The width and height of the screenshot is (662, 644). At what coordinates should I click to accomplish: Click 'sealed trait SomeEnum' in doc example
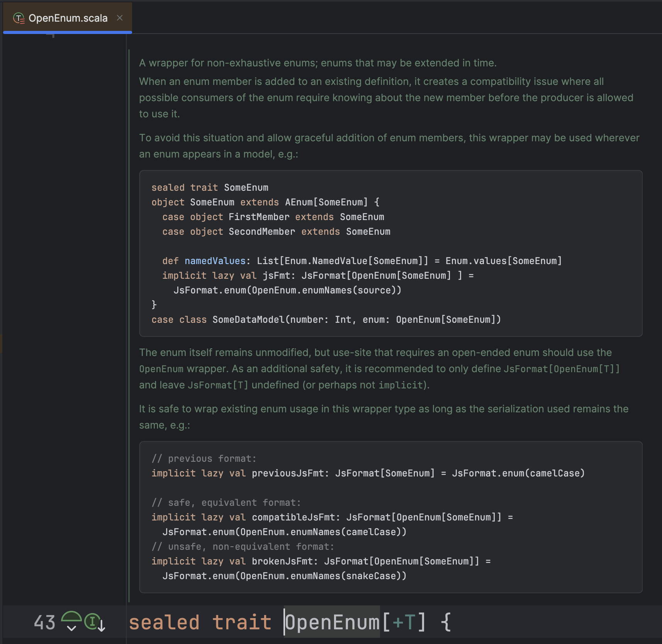[210, 188]
